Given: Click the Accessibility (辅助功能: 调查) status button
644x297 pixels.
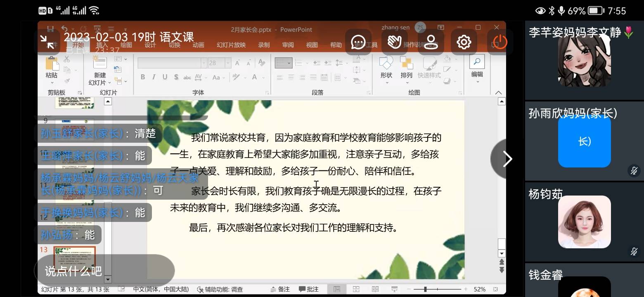Looking at the screenshot, I should [x=220, y=289].
